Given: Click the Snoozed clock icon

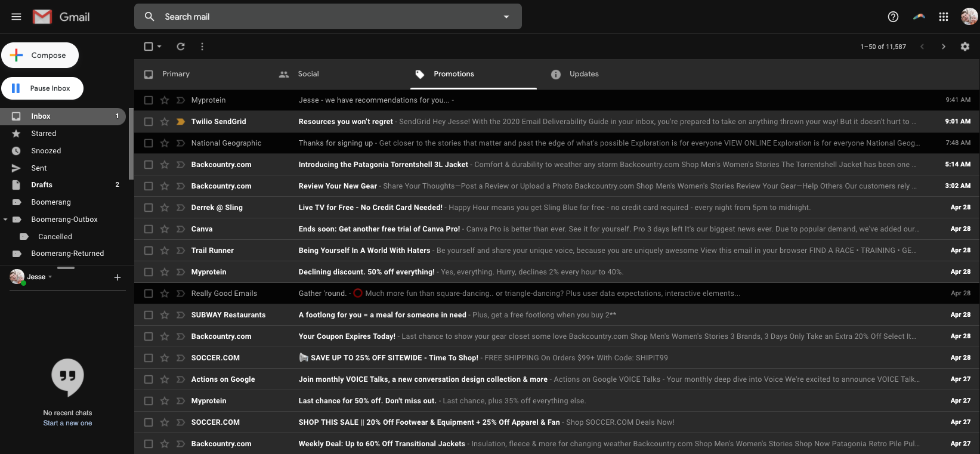Looking at the screenshot, I should pyautogui.click(x=16, y=151).
